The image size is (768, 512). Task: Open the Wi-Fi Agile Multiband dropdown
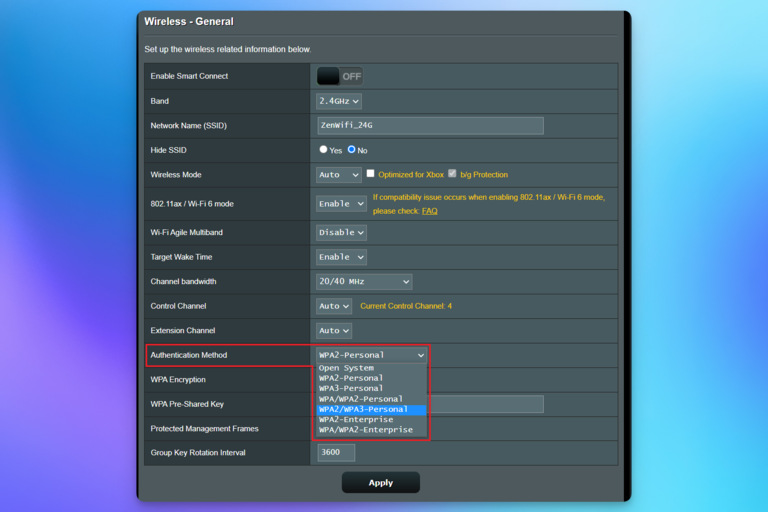point(341,233)
